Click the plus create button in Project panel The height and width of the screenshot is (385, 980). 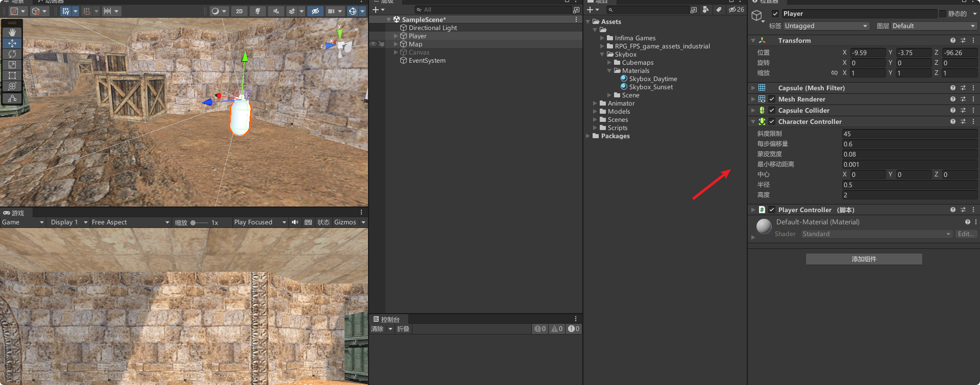point(593,10)
